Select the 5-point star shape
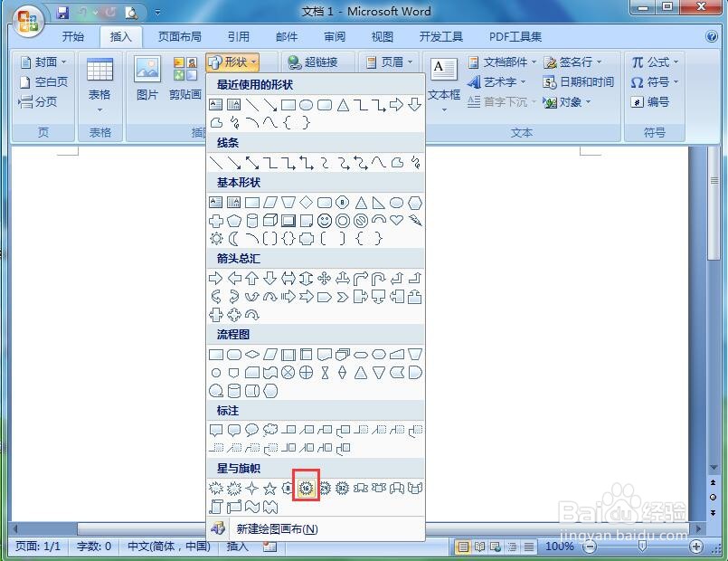Screen dimensions: 728x561 (x=269, y=488)
